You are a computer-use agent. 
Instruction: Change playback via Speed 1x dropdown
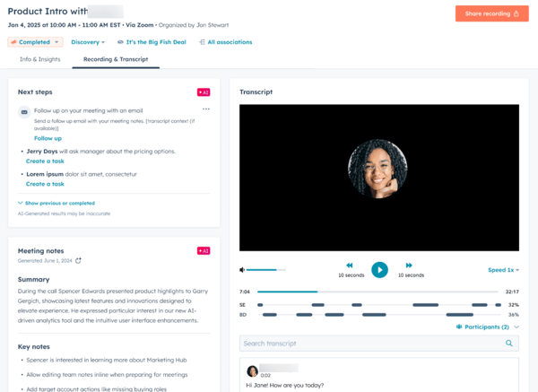[503, 270]
